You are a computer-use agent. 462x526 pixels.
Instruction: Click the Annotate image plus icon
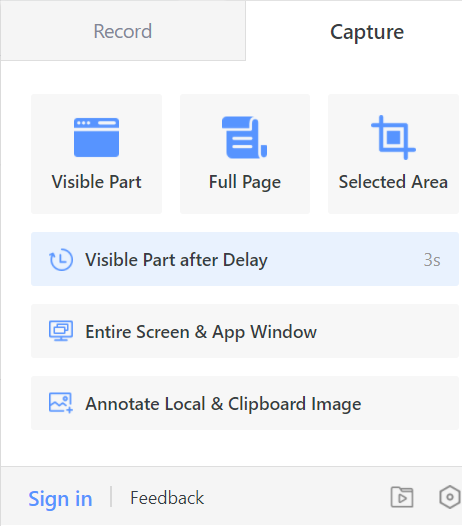point(61,403)
